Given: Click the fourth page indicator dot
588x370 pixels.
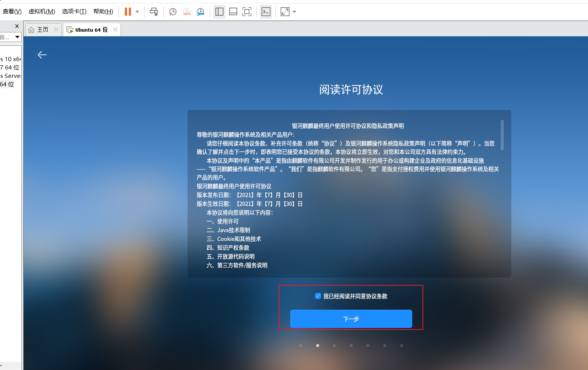Looking at the screenshot, I should [351, 346].
